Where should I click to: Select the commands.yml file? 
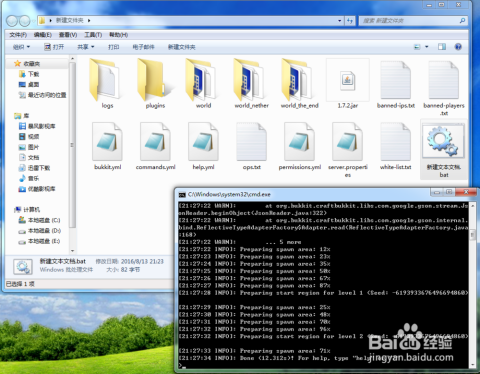pyautogui.click(x=155, y=141)
